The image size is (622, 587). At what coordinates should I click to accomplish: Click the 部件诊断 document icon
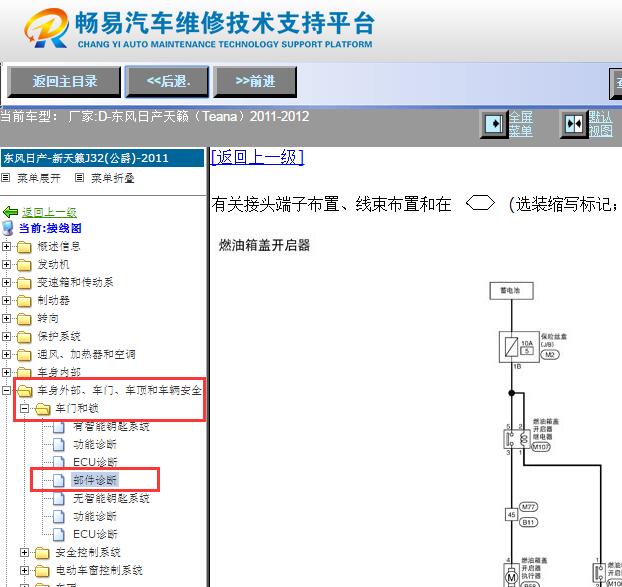(59, 480)
